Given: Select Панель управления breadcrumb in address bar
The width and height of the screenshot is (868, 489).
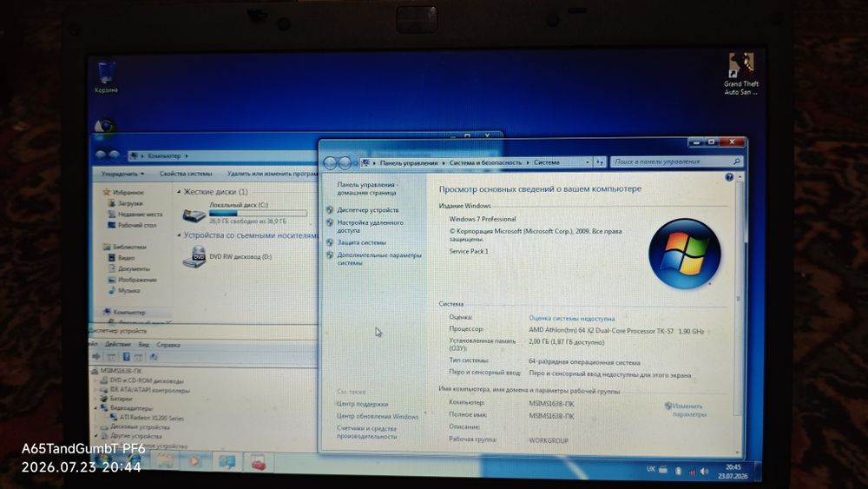Looking at the screenshot, I should (x=408, y=162).
